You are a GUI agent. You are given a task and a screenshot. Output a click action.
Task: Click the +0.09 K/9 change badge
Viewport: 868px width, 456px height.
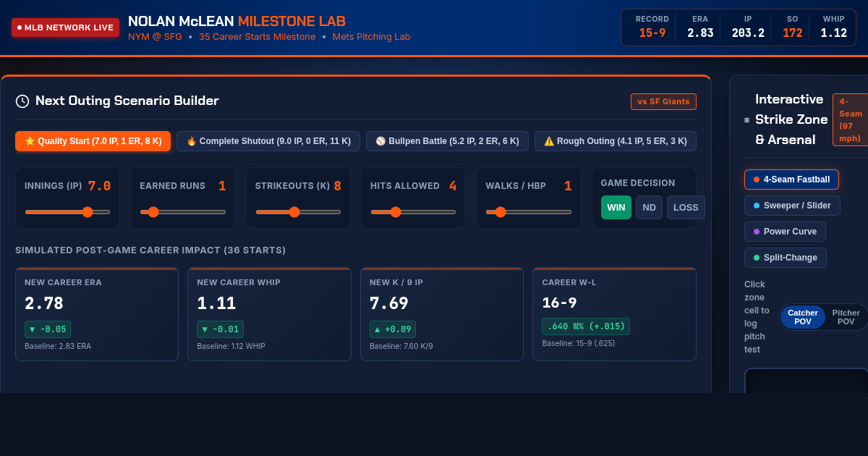tap(393, 329)
